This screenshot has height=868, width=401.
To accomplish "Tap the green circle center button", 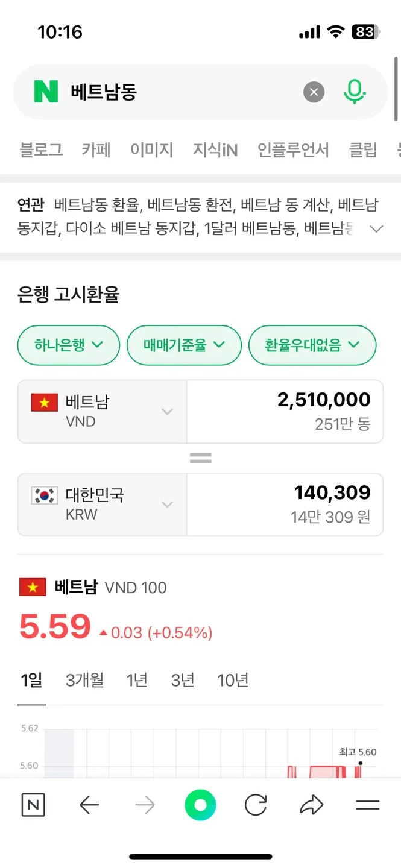I will (200, 805).
